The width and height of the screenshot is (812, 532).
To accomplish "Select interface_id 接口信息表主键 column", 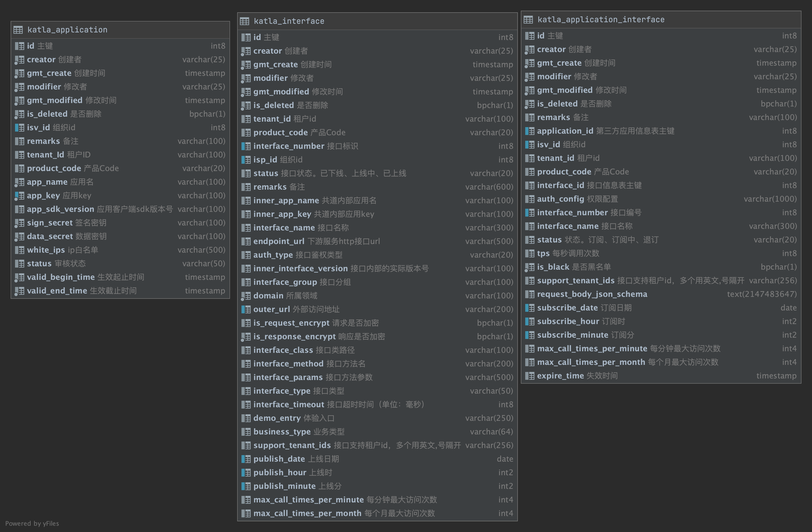I will [x=661, y=185].
